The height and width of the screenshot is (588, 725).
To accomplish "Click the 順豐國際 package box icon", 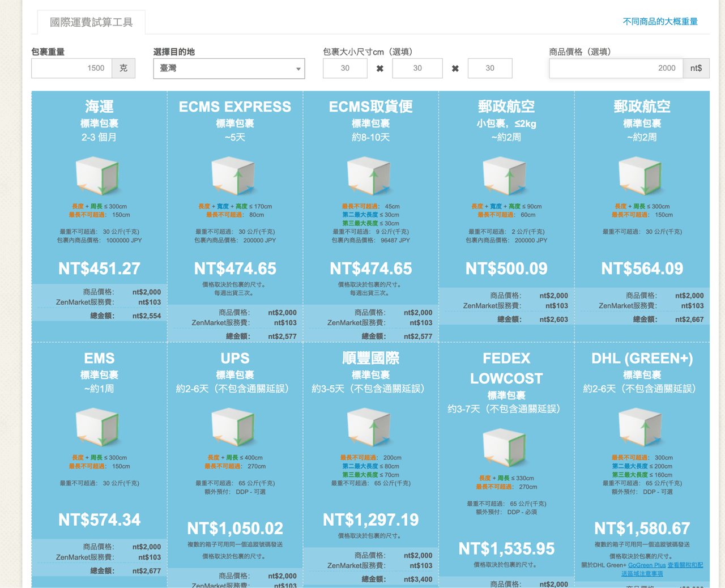I will (x=369, y=428).
